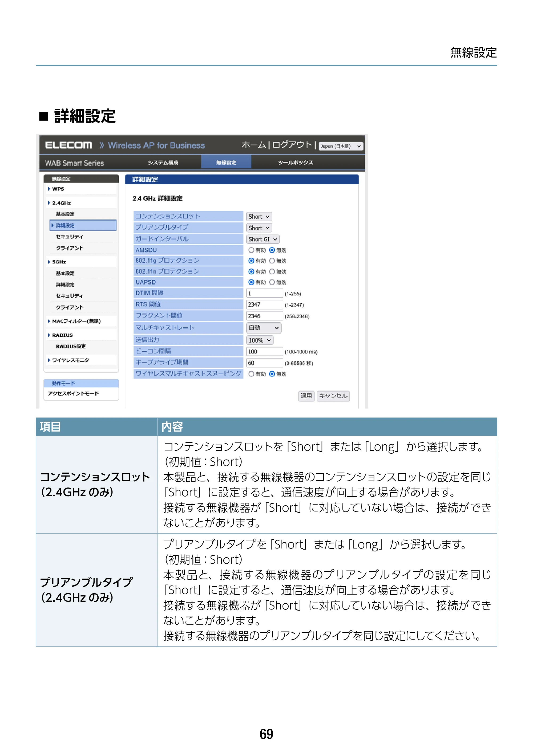Click the RTS 閾値 input field
The image size is (533, 756).
(x=265, y=304)
